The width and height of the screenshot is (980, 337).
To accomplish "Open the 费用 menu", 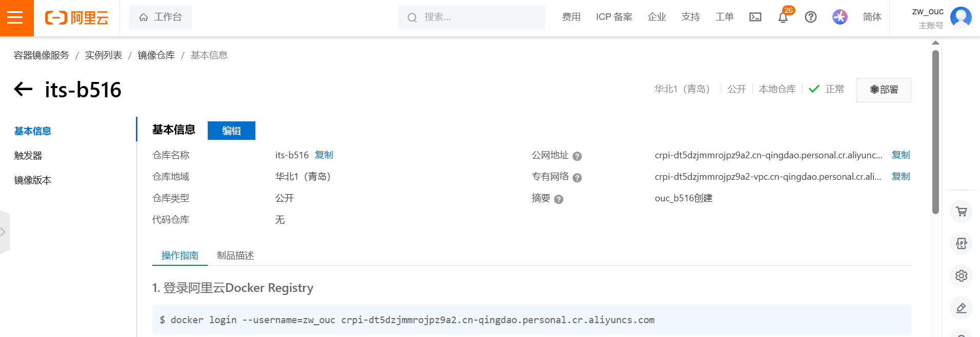I will click(x=571, y=17).
